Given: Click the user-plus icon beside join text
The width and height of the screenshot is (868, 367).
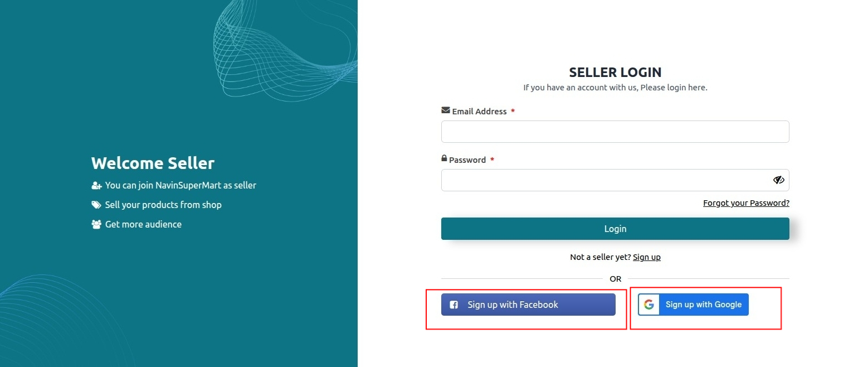Looking at the screenshot, I should [x=96, y=185].
